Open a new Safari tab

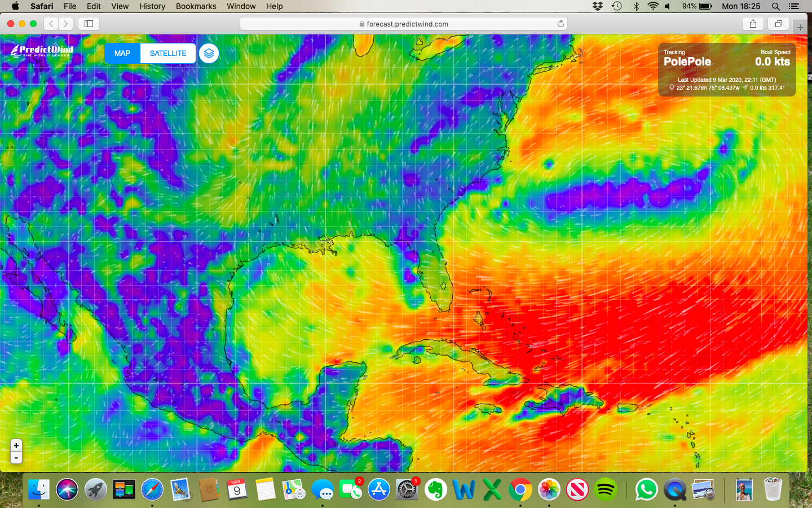click(x=800, y=27)
